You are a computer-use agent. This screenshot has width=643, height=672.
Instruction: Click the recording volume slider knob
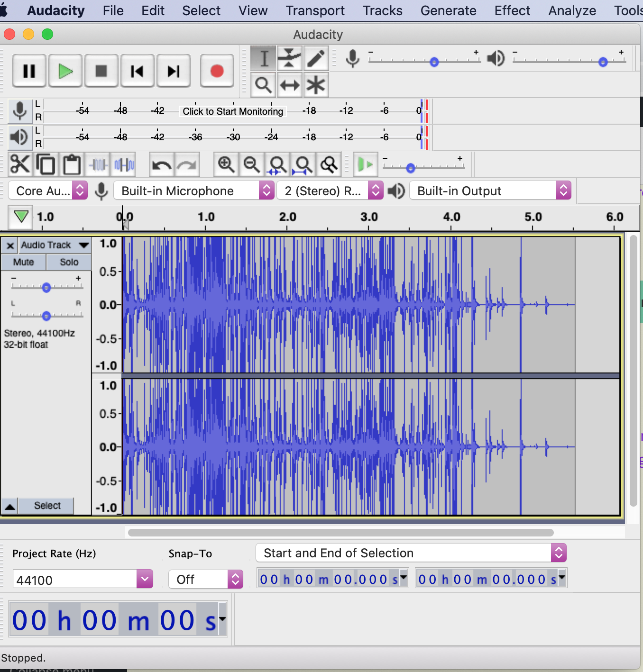click(x=434, y=62)
